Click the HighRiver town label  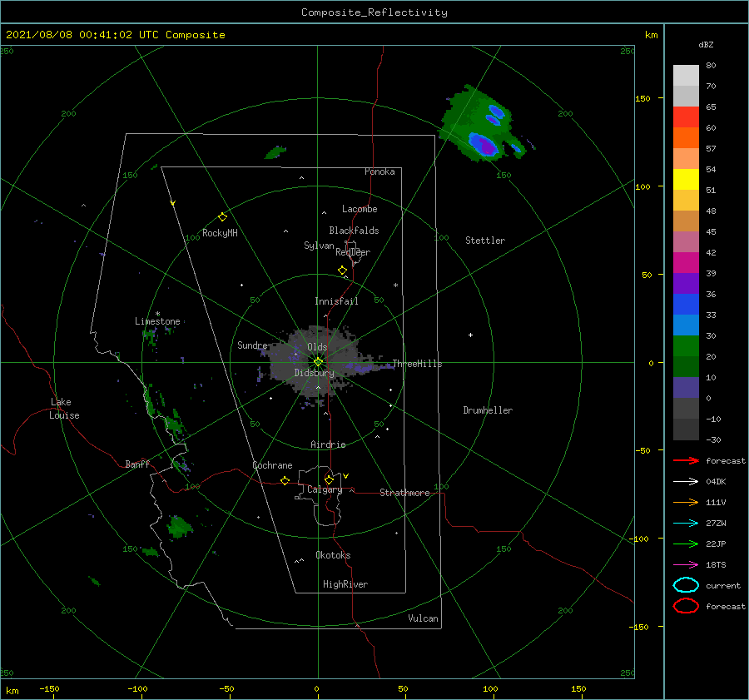tap(345, 584)
